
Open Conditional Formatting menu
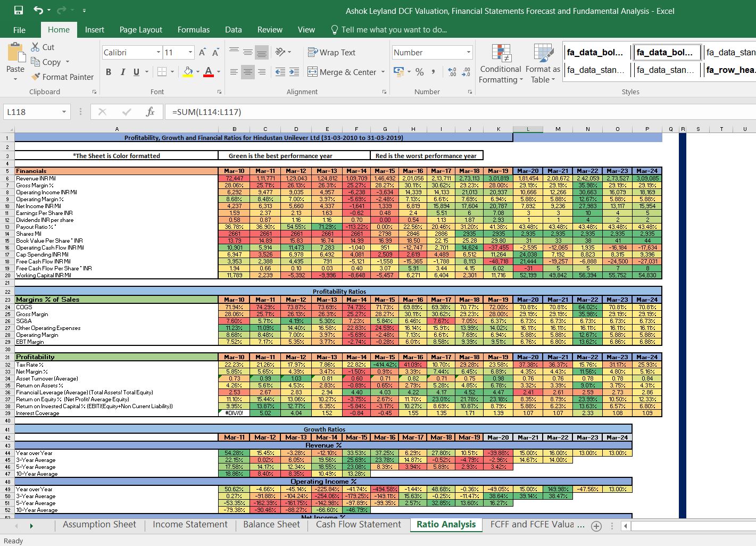500,64
